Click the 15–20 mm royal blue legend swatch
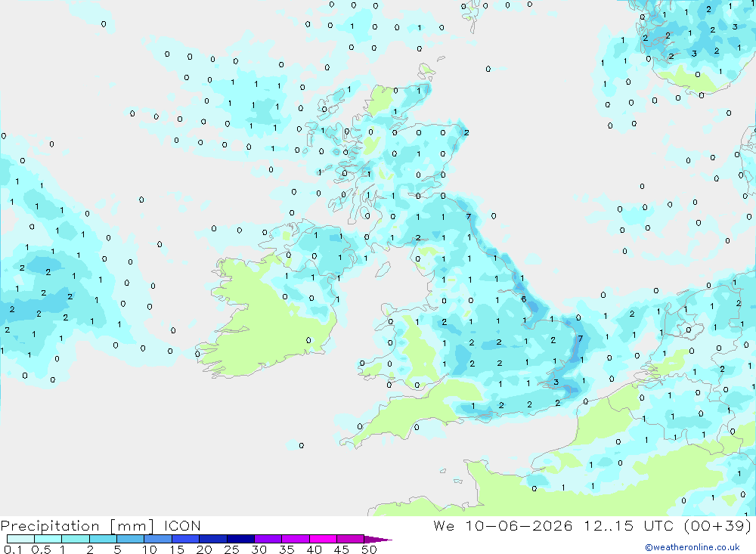This screenshot has width=756, height=554. click(x=185, y=539)
